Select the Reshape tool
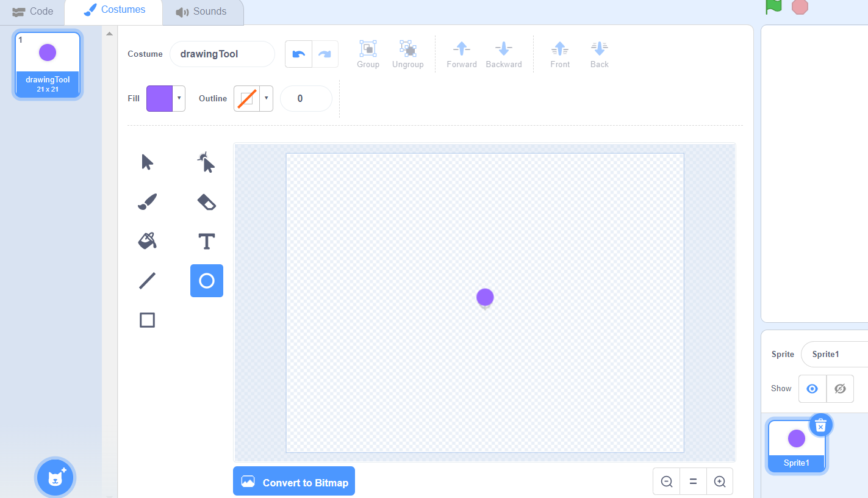Screen dimensions: 868x498 (207, 162)
